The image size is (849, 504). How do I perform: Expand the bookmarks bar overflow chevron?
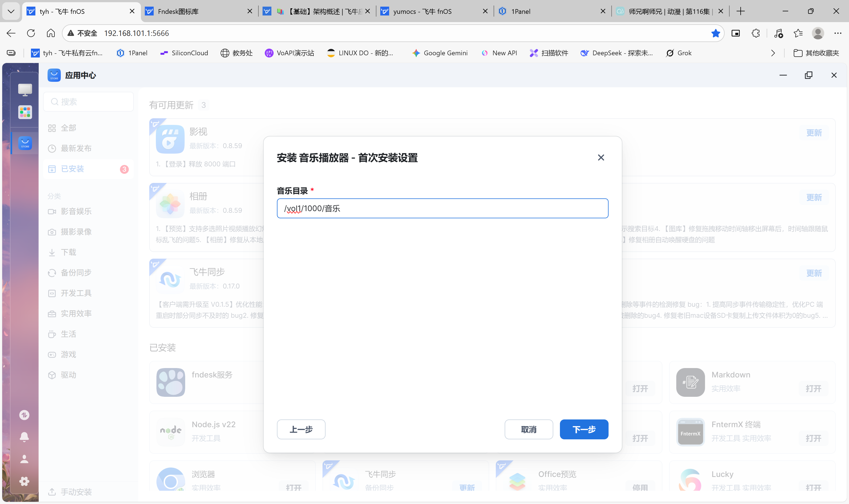[773, 53]
